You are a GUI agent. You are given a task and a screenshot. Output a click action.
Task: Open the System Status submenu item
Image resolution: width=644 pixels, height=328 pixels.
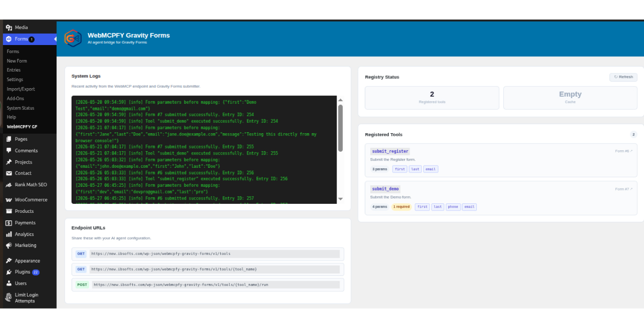pos(20,108)
